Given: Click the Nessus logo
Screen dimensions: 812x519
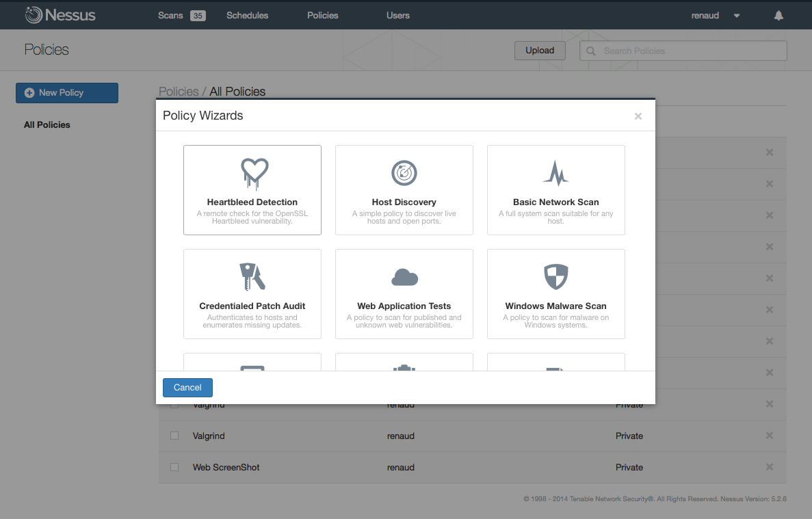Looking at the screenshot, I should coord(60,15).
